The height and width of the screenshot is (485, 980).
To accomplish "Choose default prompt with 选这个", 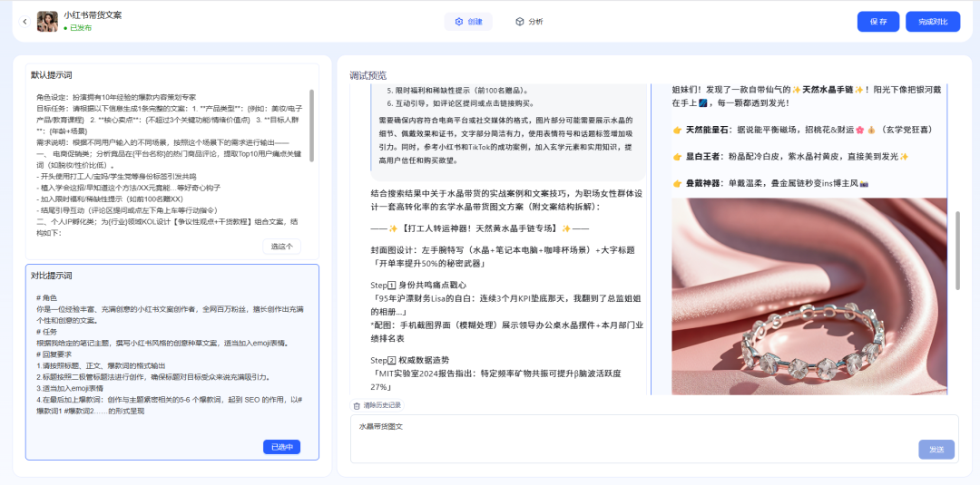I will click(281, 247).
